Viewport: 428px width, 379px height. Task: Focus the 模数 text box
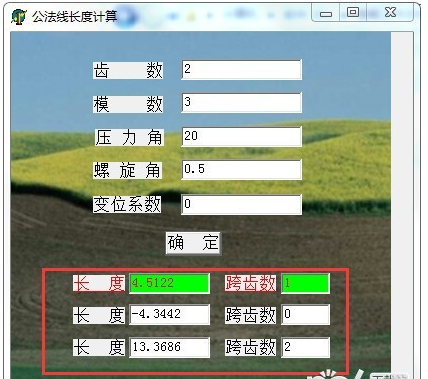click(x=242, y=103)
